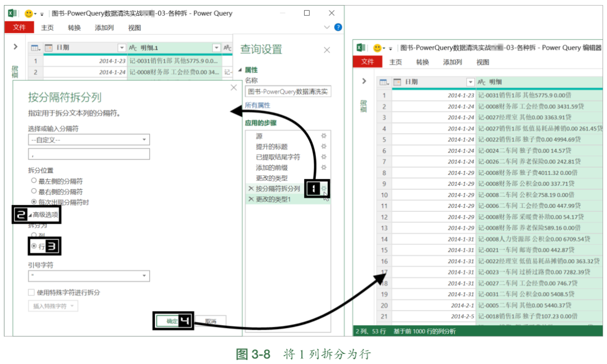607x364 pixels.
Task: Delete the 更改的类型1 step via X
Action: click(x=251, y=199)
